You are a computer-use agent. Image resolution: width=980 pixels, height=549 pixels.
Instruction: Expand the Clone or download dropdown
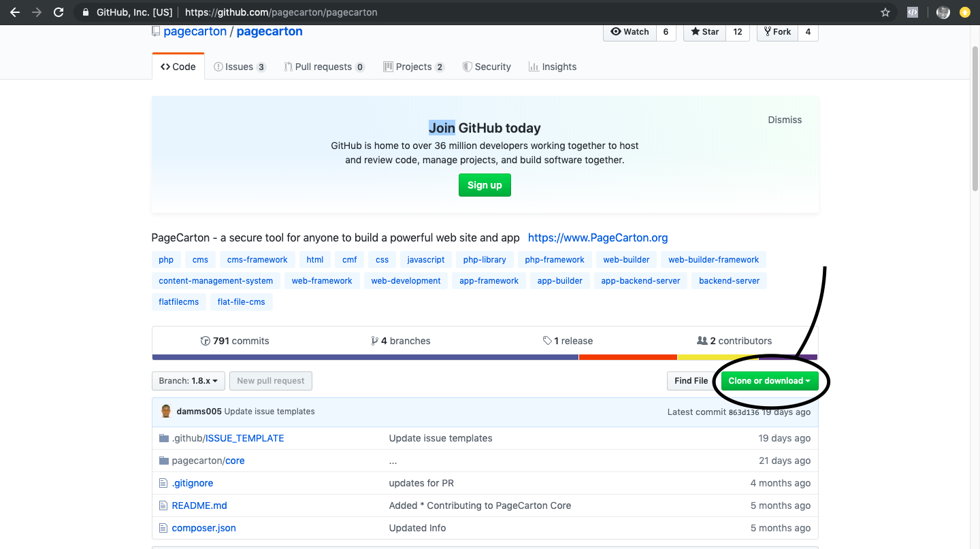point(770,381)
